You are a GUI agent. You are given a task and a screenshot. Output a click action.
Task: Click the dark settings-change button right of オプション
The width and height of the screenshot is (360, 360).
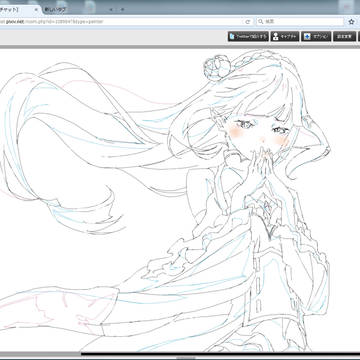click(344, 36)
